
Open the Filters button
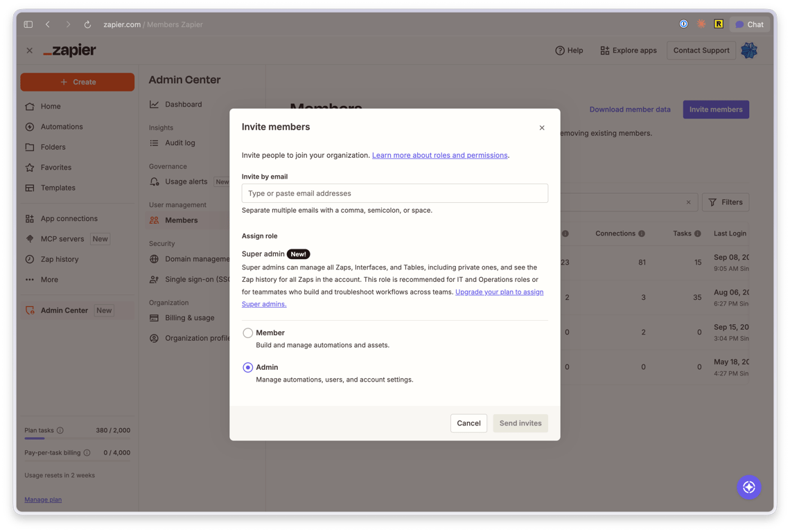pyautogui.click(x=725, y=202)
